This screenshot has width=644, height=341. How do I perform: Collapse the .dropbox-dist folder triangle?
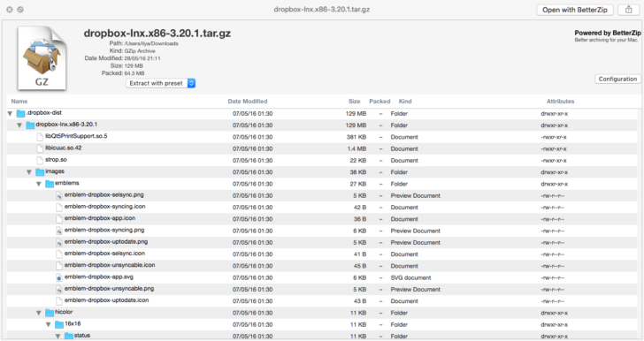point(10,114)
